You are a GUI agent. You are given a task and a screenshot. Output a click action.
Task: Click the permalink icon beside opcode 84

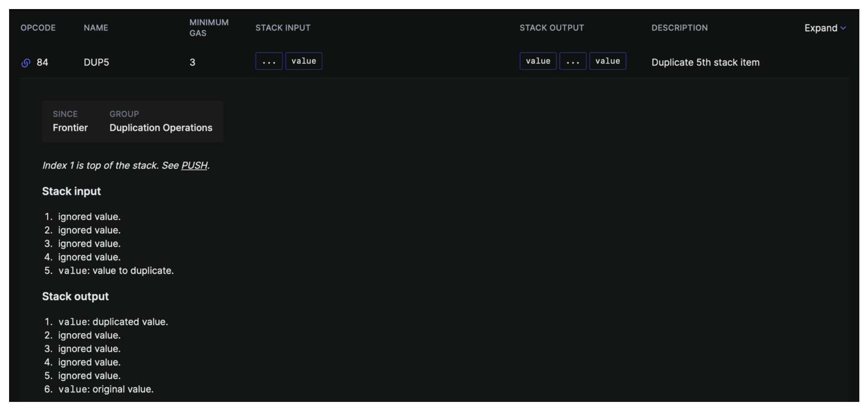tap(26, 63)
